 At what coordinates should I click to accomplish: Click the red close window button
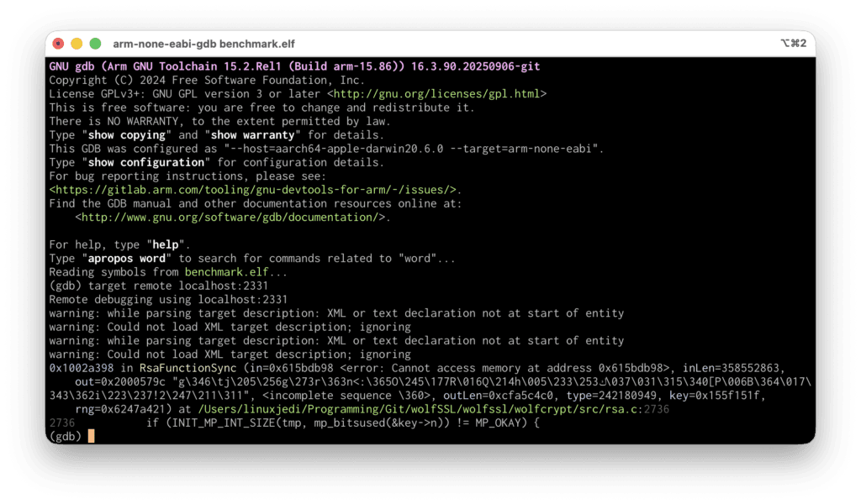pos(58,44)
